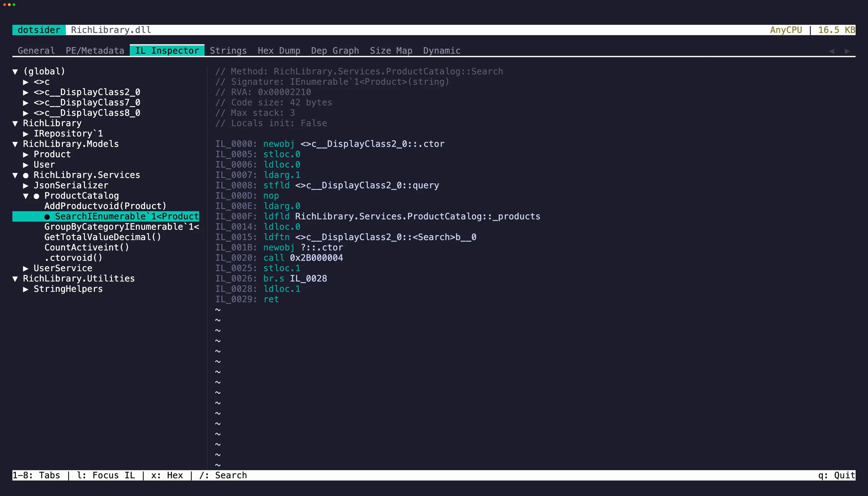868x496 pixels.
Task: Expand the JsonSerializer class arrow
Action: coord(25,186)
